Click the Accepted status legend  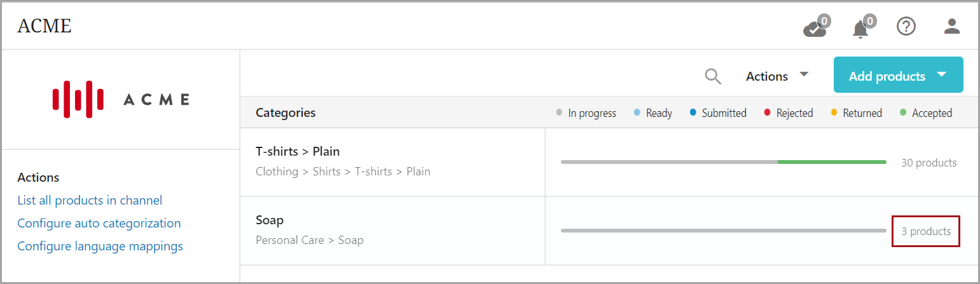[931, 113]
